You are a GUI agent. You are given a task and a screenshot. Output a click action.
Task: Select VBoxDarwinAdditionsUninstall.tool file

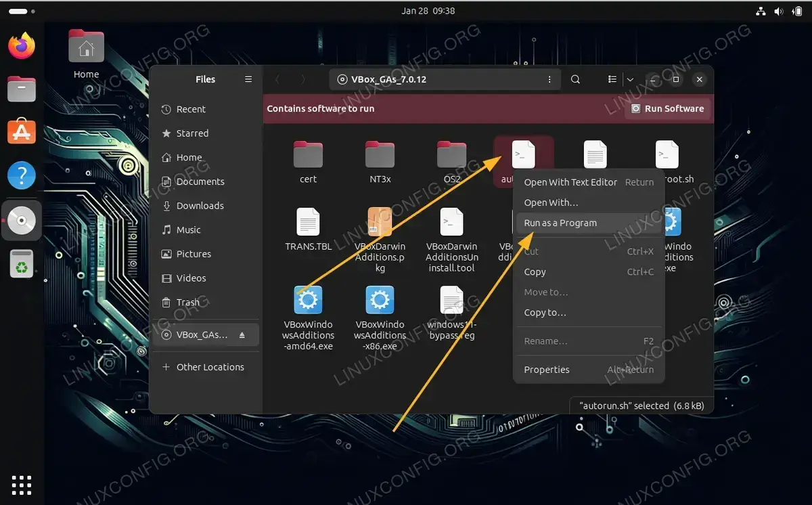point(452,240)
